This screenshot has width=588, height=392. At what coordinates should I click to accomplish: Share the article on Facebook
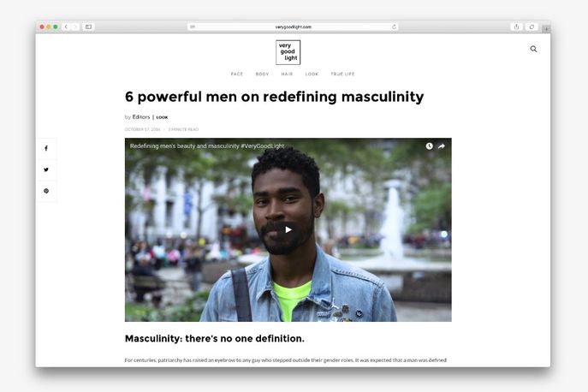[x=46, y=149]
